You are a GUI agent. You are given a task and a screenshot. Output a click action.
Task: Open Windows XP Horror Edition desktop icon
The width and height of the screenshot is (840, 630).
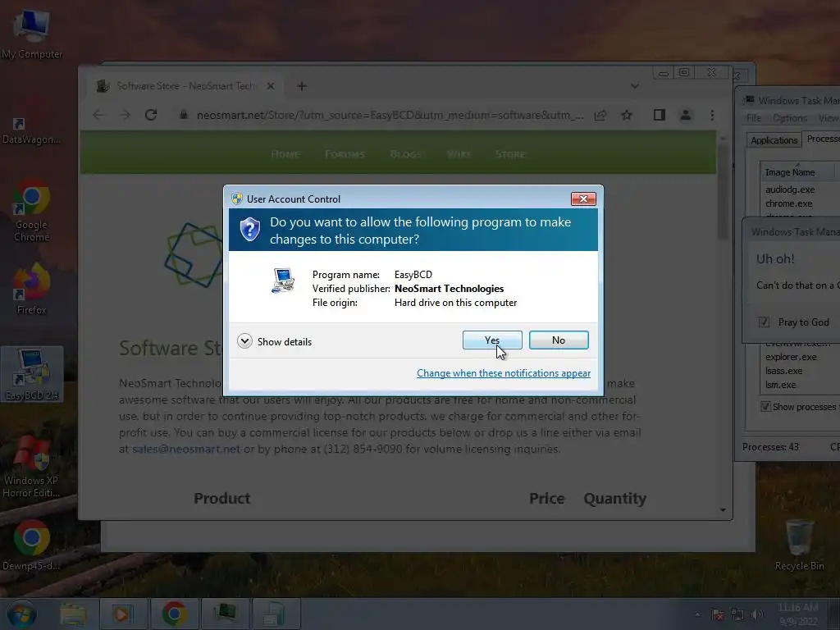[31, 467]
